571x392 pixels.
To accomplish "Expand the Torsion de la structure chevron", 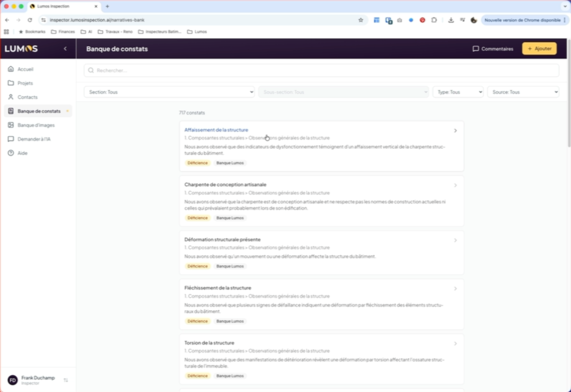I will (455, 343).
